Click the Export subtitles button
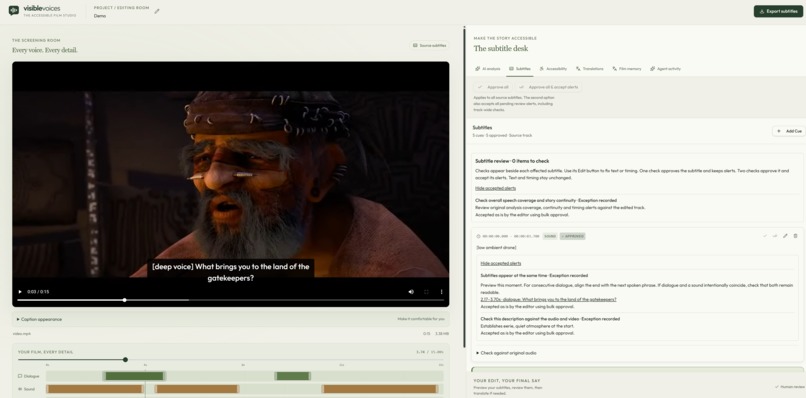Screen dimensions: 806x398 [x=778, y=11]
